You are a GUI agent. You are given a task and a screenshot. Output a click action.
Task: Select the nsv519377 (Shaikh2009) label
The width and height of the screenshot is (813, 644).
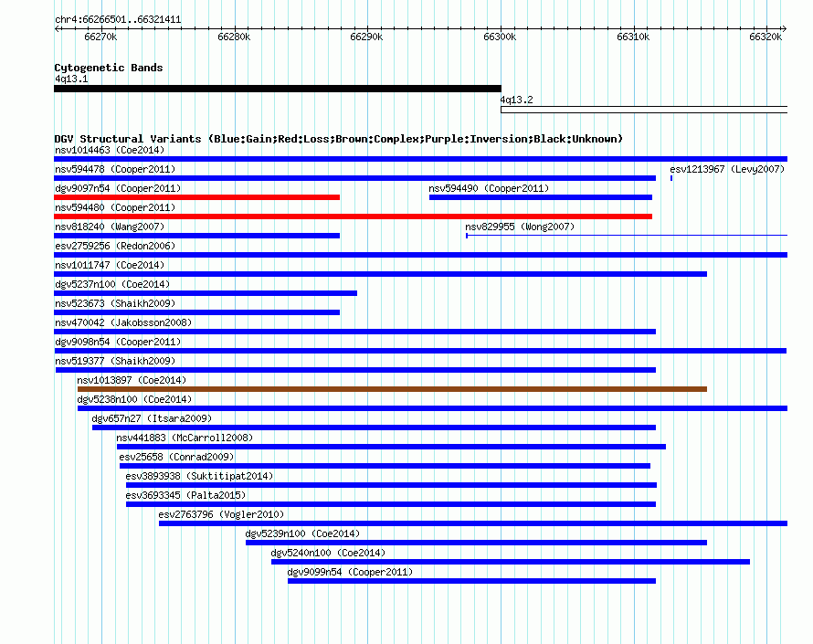pyautogui.click(x=115, y=362)
